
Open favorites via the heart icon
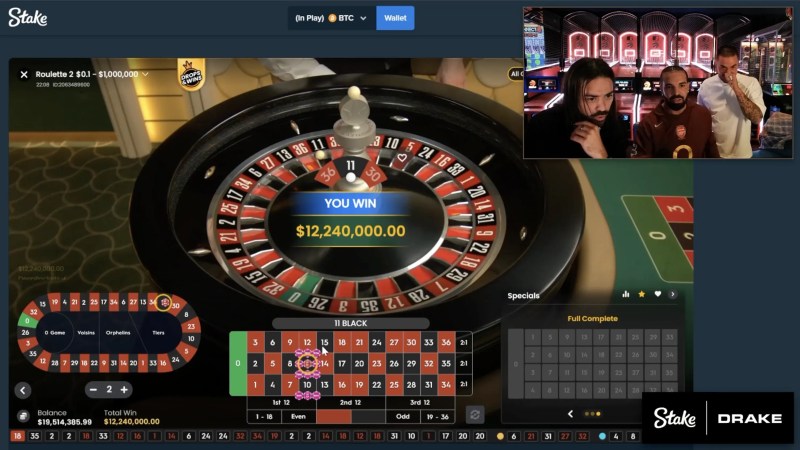[x=658, y=294]
